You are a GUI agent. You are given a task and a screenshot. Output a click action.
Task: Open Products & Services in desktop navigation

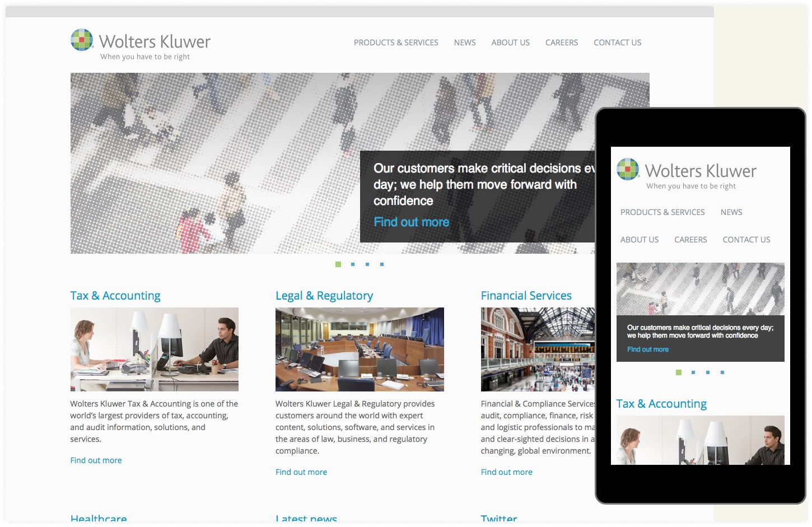(x=396, y=43)
